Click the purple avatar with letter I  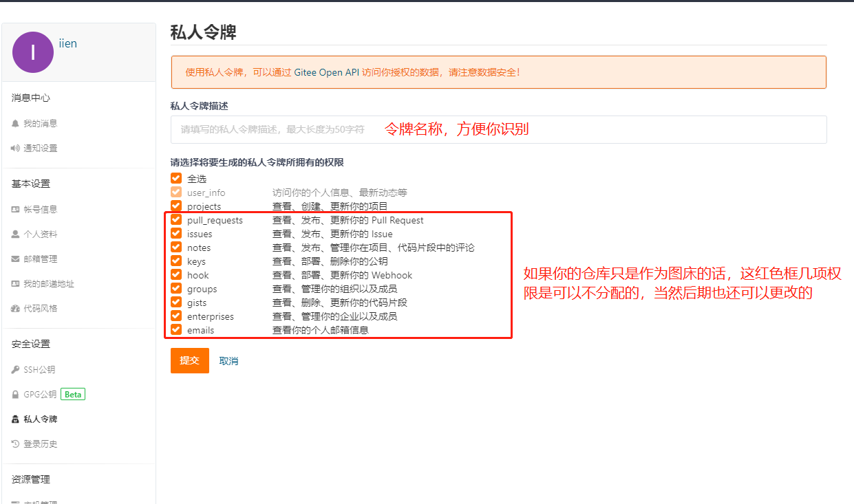point(33,52)
